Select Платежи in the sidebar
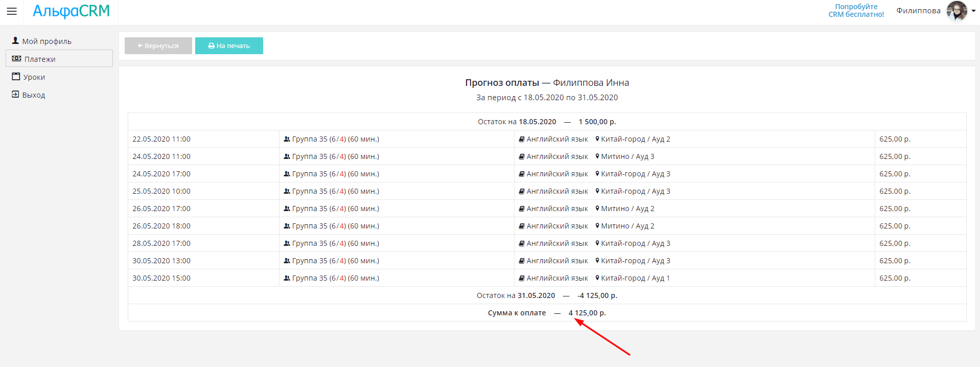The width and height of the screenshot is (980, 367). (40, 59)
